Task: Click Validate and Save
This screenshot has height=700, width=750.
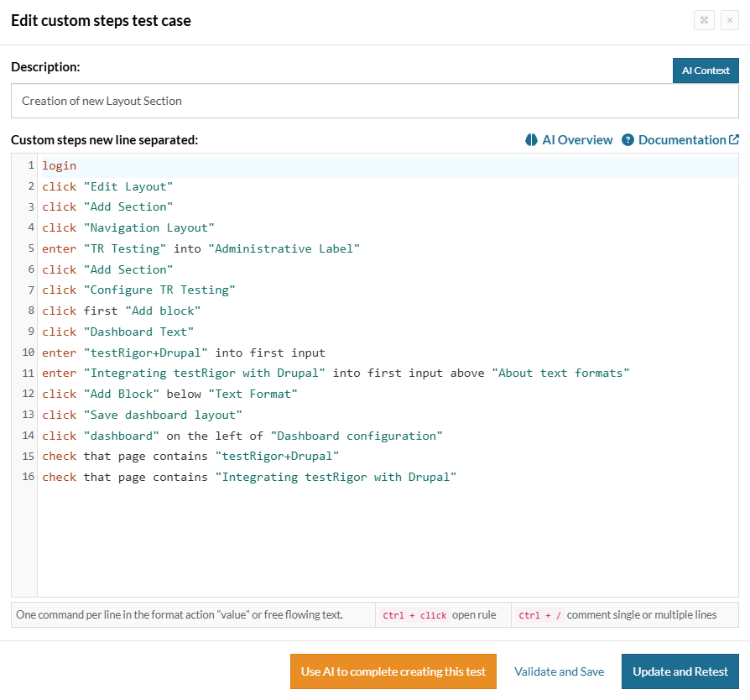Action: 559,671
